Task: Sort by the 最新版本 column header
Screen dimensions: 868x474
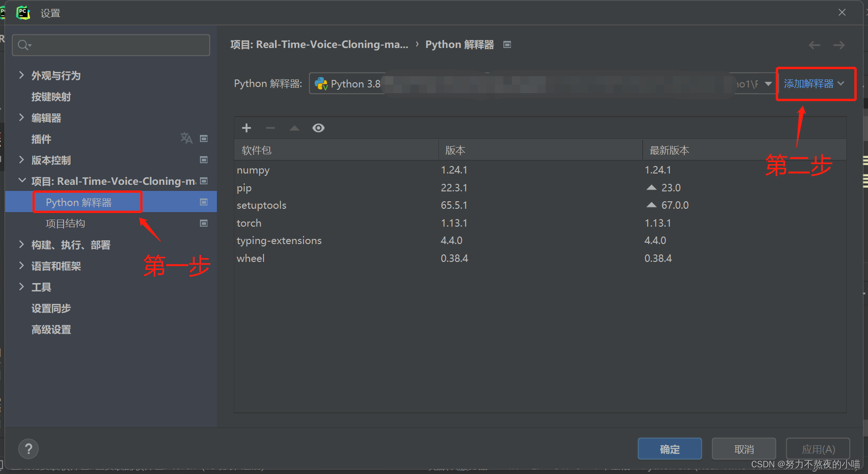Action: click(744, 150)
